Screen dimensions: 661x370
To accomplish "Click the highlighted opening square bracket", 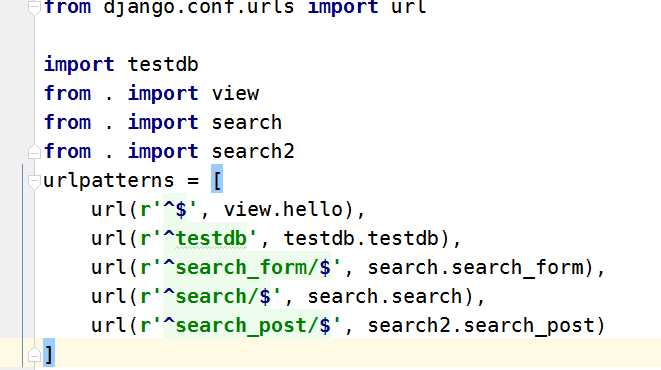I will pyautogui.click(x=217, y=180).
